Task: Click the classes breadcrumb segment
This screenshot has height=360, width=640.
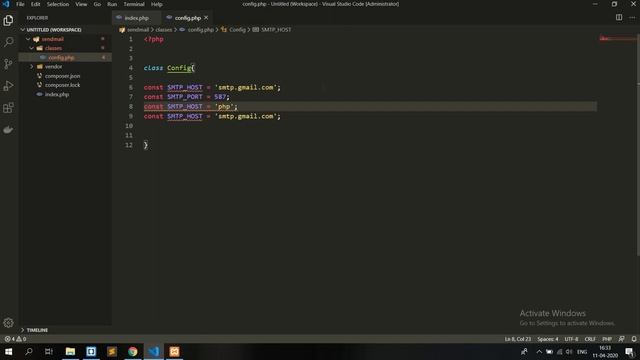Action: point(163,30)
